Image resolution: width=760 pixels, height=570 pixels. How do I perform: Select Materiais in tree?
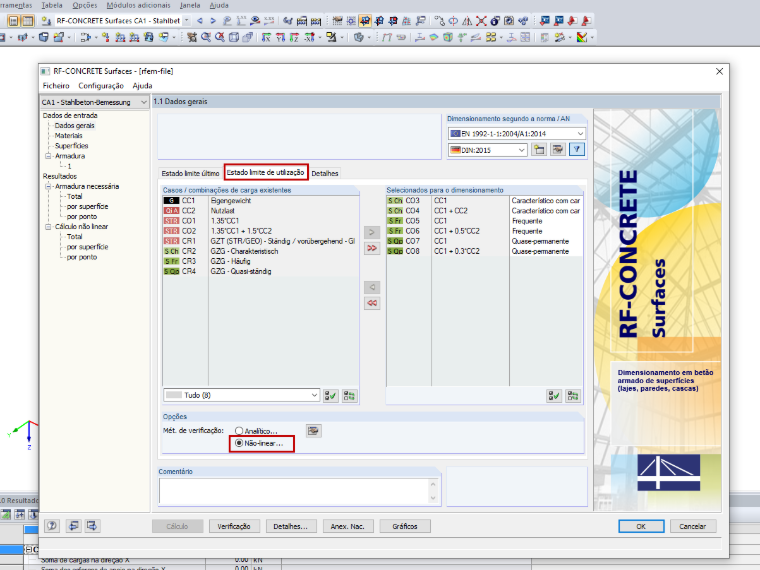coord(68,136)
